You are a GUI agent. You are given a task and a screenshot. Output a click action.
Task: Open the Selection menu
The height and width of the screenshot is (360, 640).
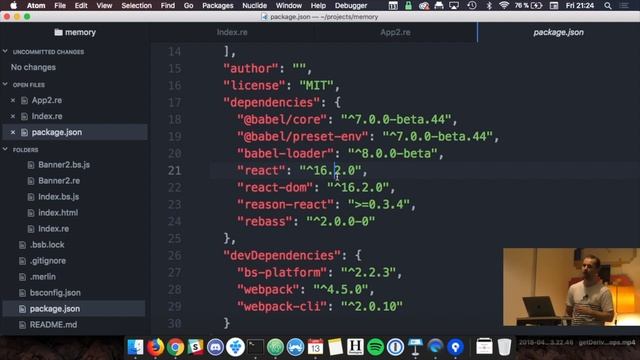coord(136,5)
